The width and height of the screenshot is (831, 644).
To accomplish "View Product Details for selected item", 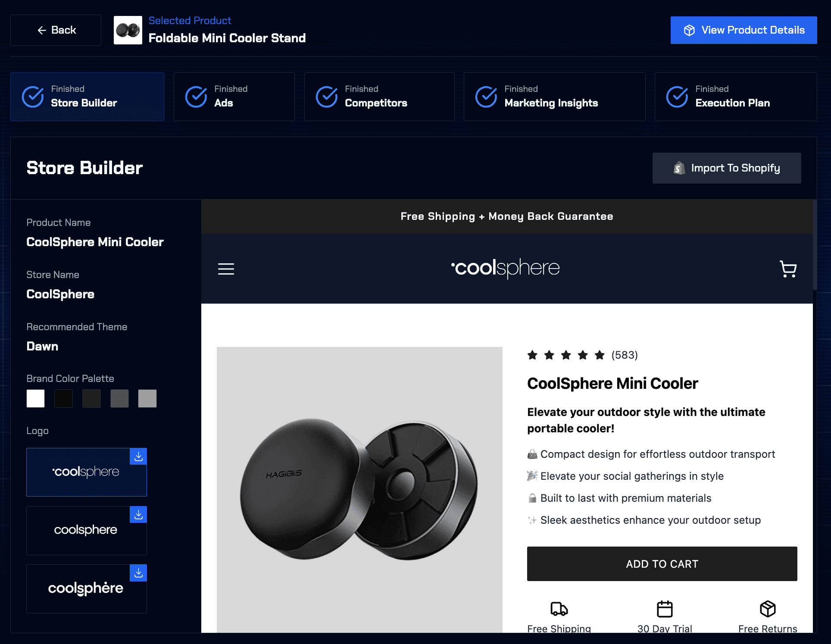I will point(744,29).
